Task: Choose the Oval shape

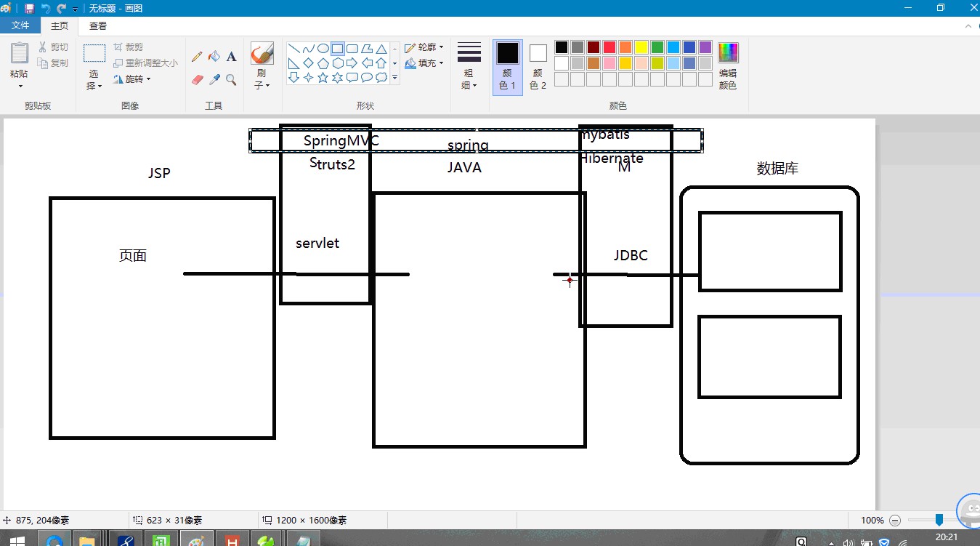Action: point(323,49)
